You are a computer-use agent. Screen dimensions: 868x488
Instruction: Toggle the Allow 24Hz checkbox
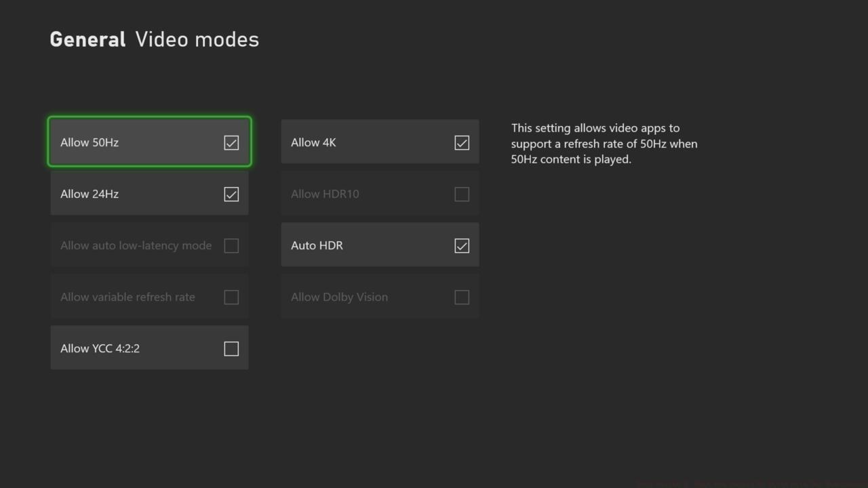click(x=231, y=195)
